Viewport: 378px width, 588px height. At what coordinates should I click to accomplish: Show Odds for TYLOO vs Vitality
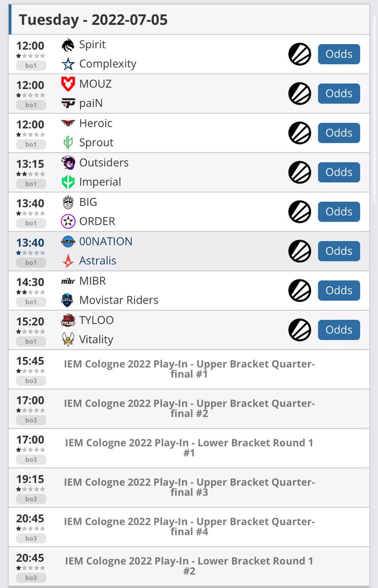pos(339,330)
